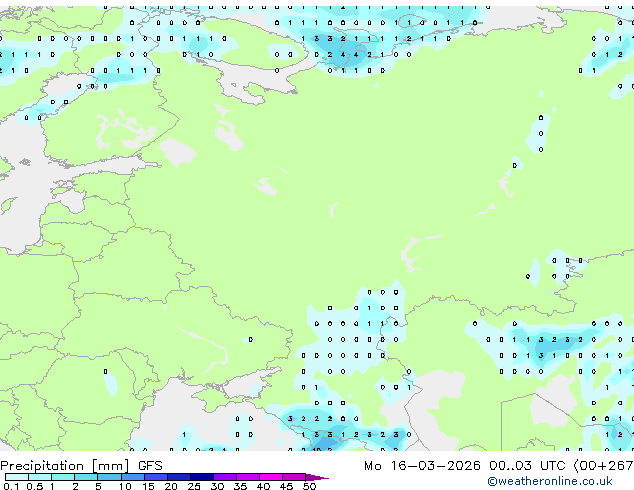Click the '25' legend scale label

click(194, 486)
